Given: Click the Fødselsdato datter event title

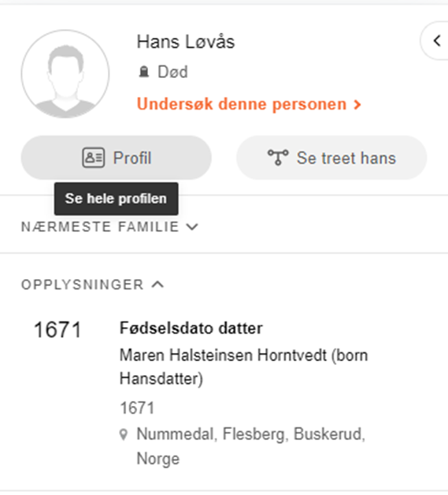Looking at the screenshot, I should click(x=191, y=328).
